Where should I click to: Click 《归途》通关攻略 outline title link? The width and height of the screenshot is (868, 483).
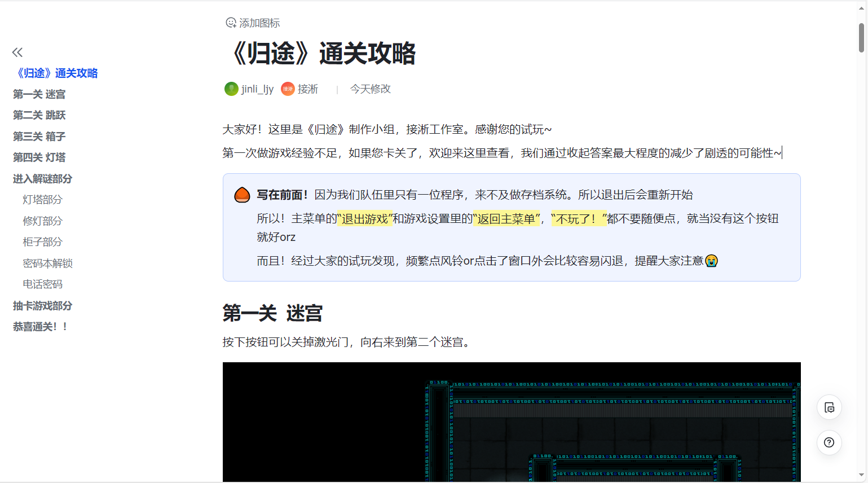[56, 73]
